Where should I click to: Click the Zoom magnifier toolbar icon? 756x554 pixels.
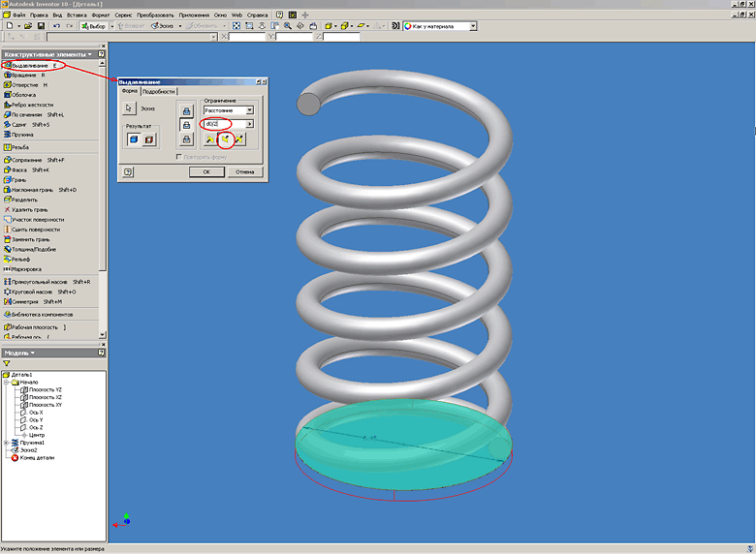[x=288, y=26]
